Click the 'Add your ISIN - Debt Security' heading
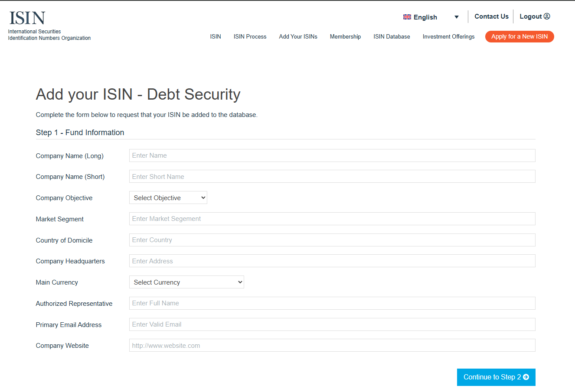Screen dimensions: 575x392 point(138,94)
